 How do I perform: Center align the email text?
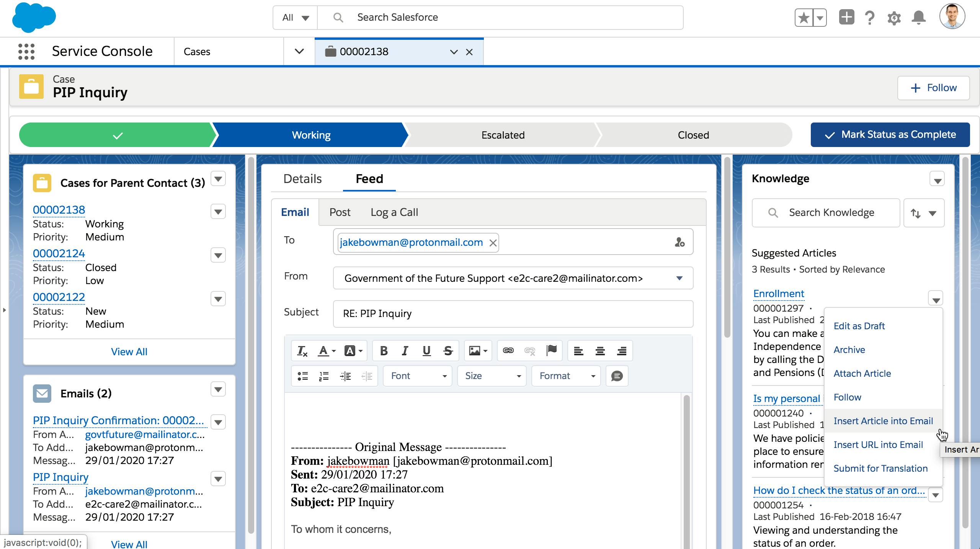[x=599, y=350]
